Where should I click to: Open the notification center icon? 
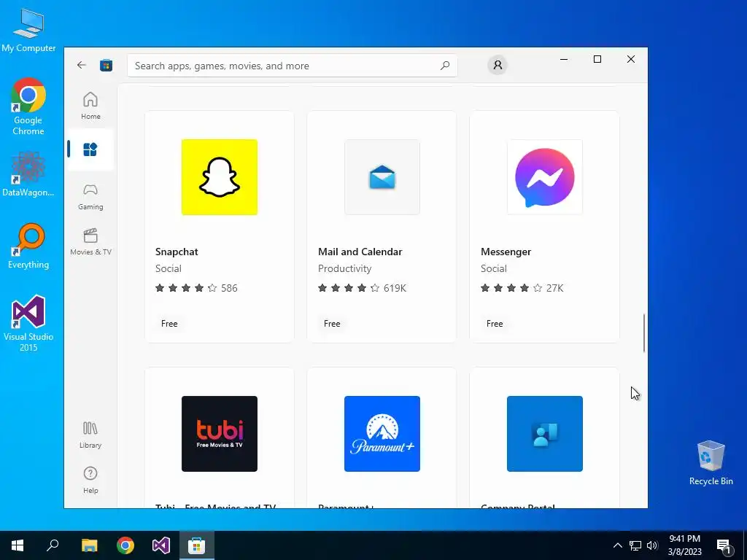724,545
